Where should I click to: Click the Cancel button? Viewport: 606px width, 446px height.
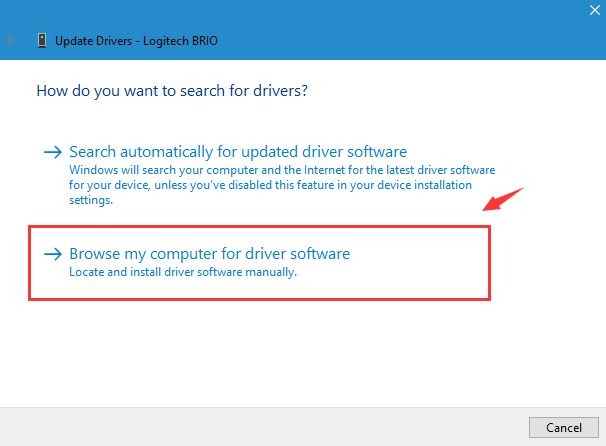pyautogui.click(x=563, y=427)
